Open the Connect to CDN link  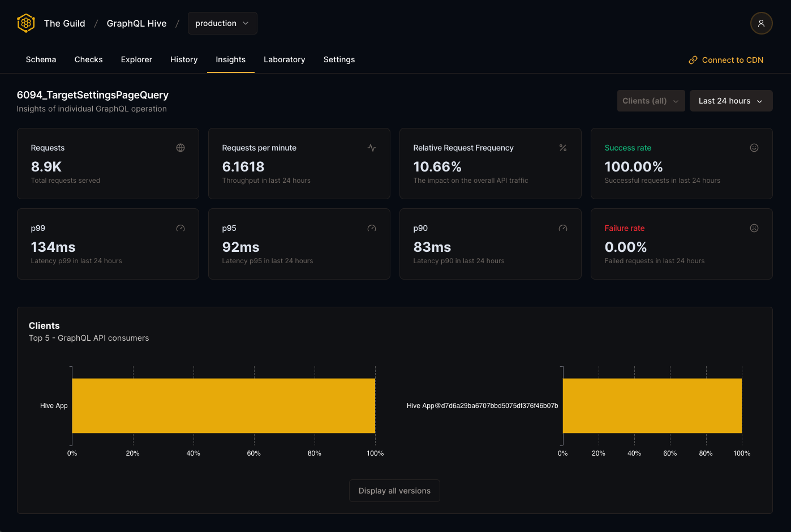pyautogui.click(x=732, y=59)
